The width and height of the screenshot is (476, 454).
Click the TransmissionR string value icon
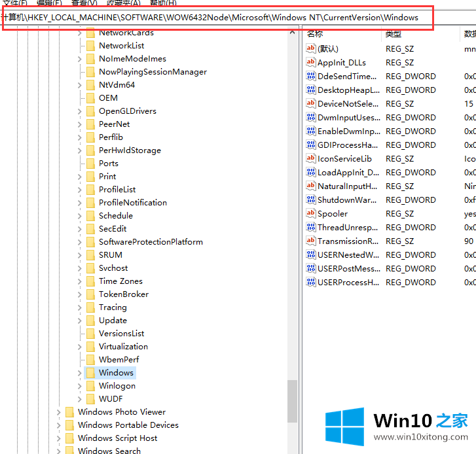[x=311, y=241]
